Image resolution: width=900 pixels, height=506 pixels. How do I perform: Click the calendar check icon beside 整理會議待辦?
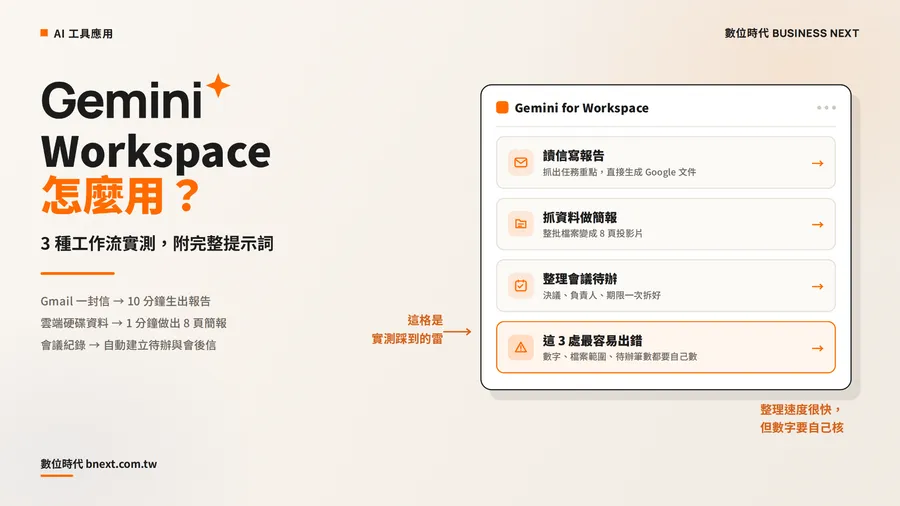(521, 286)
